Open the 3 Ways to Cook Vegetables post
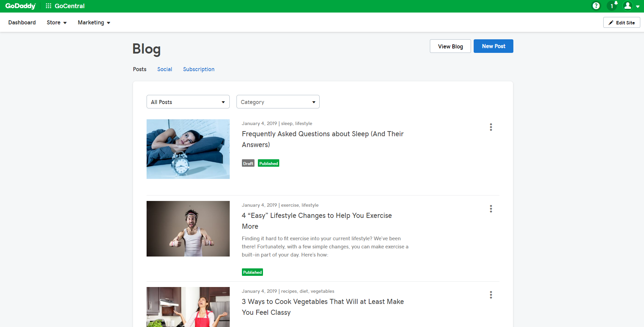 (x=323, y=307)
